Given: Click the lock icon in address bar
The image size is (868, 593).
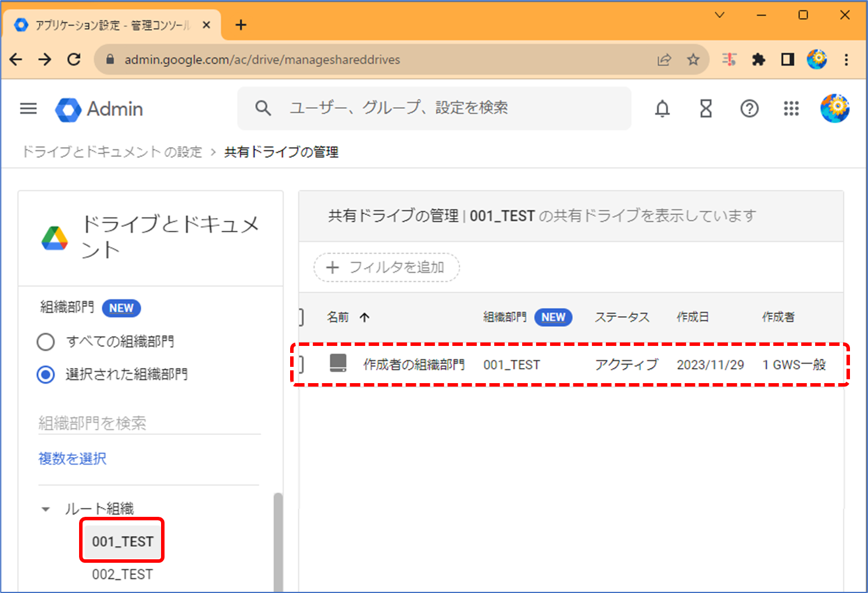Looking at the screenshot, I should point(110,59).
